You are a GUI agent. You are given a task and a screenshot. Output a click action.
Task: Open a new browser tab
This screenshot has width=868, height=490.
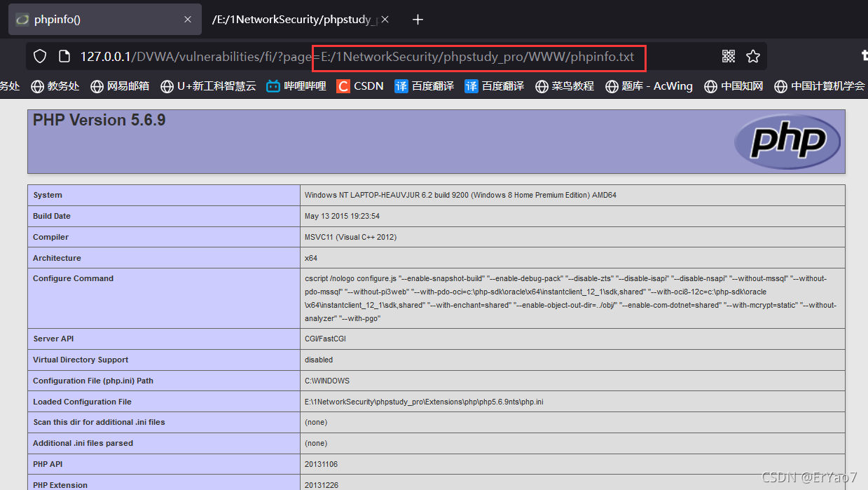coord(418,20)
